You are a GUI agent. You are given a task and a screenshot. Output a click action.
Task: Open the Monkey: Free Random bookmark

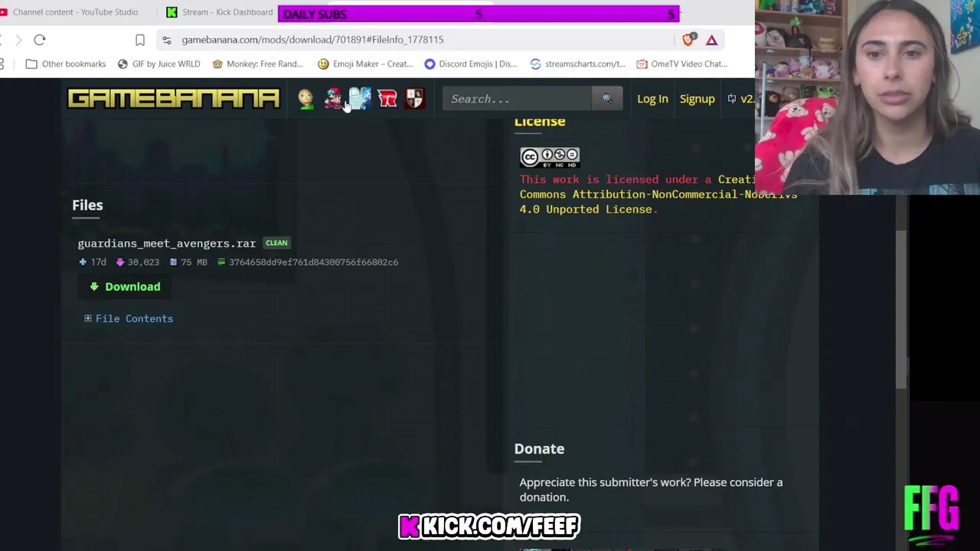258,64
